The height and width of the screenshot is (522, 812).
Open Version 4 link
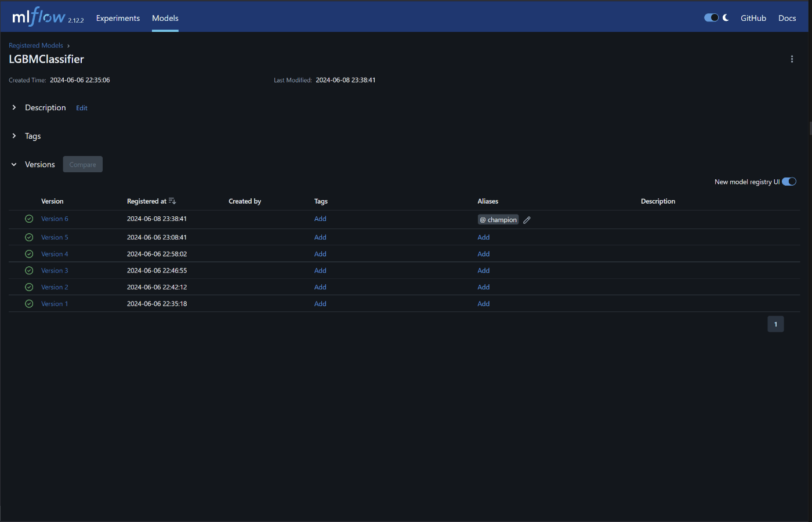(x=55, y=254)
